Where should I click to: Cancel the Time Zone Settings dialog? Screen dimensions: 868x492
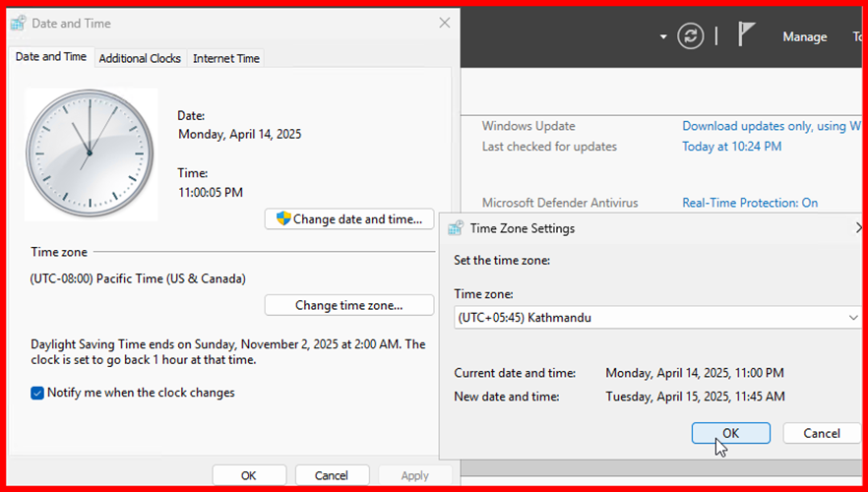click(x=821, y=433)
